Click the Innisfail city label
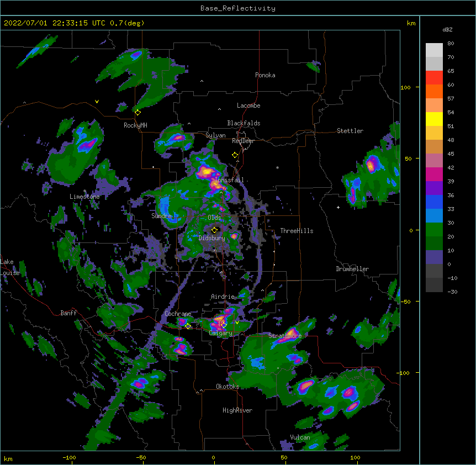This screenshot has height=465, width=476. [230, 180]
